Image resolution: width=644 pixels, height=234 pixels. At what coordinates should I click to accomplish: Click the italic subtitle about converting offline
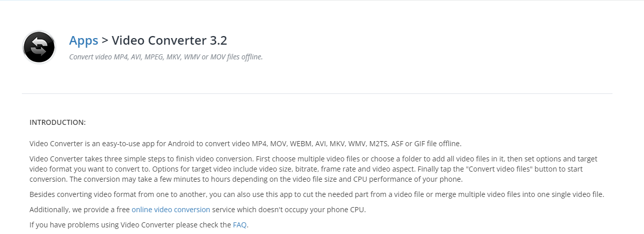coord(166,57)
